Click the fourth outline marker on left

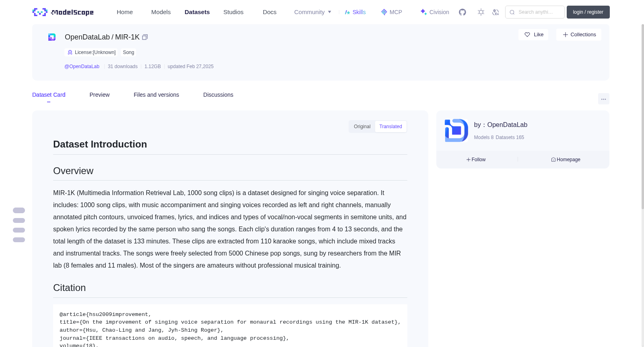[x=19, y=240]
